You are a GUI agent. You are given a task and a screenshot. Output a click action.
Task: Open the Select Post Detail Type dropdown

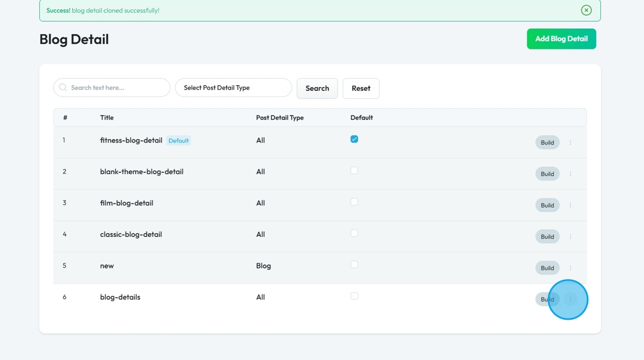(233, 88)
